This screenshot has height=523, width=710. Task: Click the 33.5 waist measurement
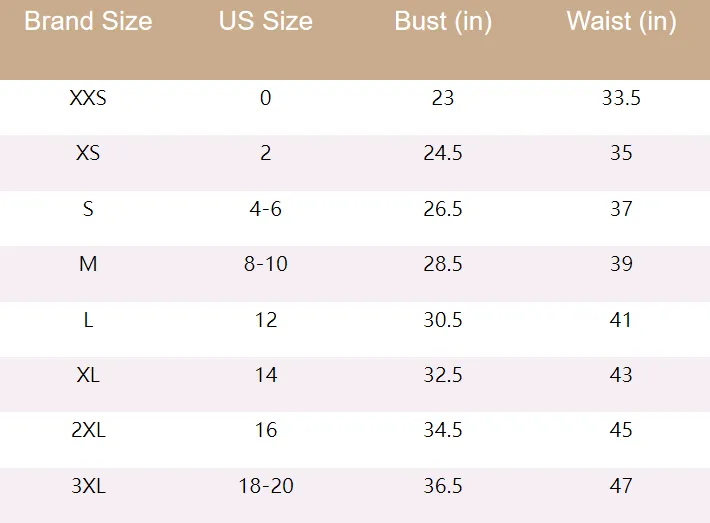pyautogui.click(x=621, y=98)
